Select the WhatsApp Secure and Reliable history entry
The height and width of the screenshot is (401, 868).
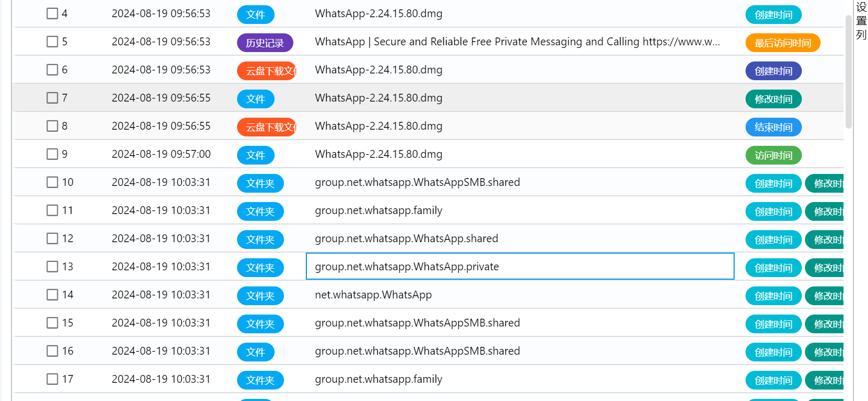[517, 42]
